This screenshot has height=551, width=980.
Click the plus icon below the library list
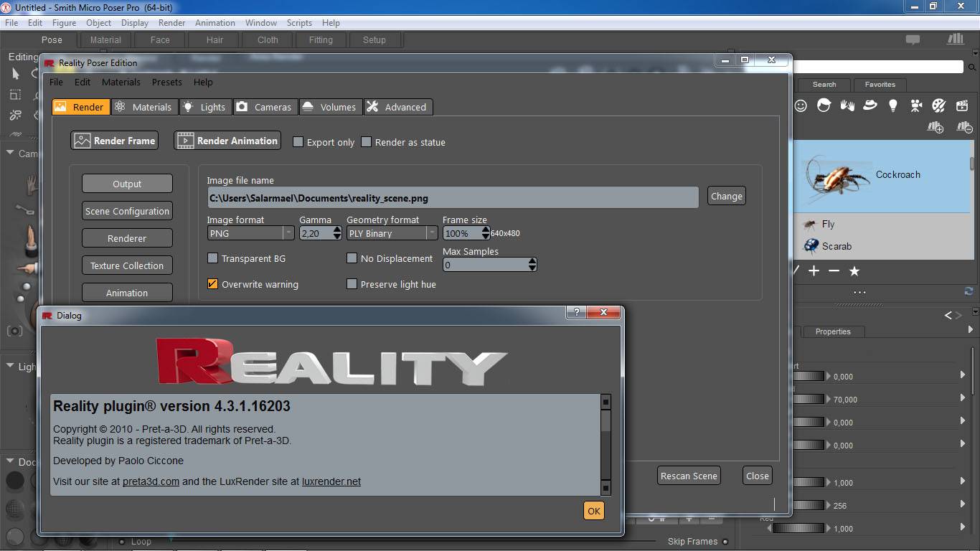pyautogui.click(x=814, y=270)
